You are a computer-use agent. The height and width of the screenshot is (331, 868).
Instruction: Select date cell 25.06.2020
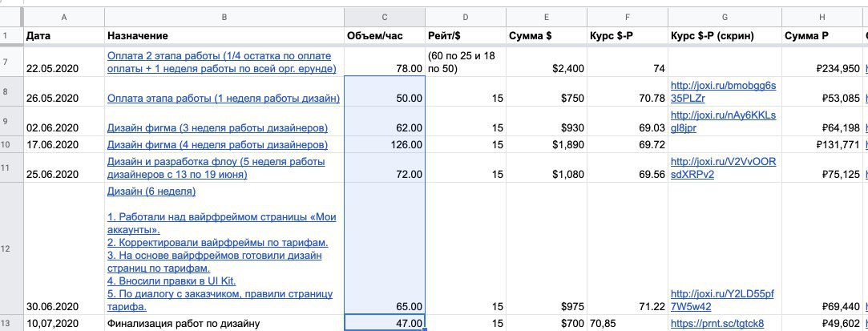[x=63, y=168]
